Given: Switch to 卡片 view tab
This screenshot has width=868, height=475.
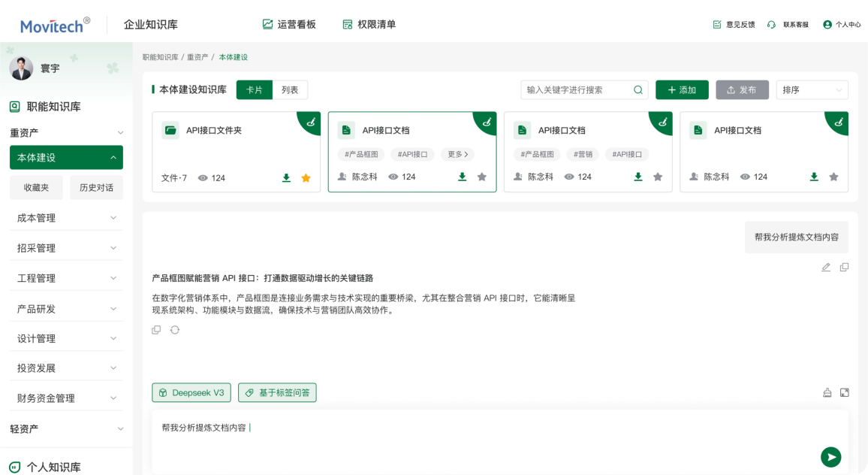Looking at the screenshot, I should point(255,89).
